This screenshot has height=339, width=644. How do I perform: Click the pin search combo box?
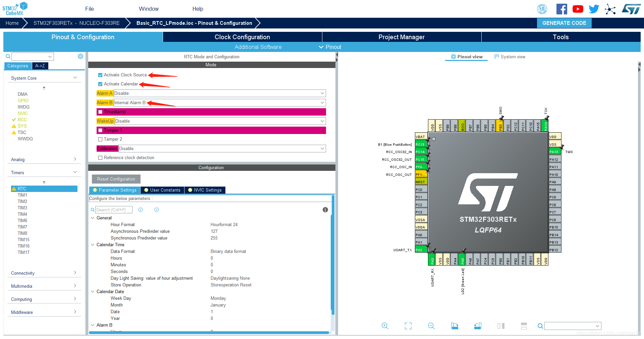pos(573,326)
